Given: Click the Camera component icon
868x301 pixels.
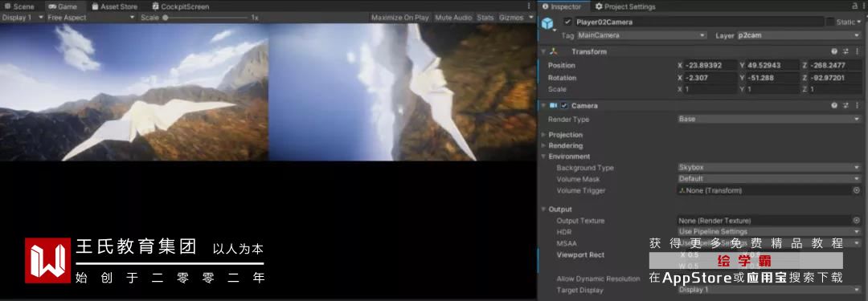Looking at the screenshot, I should [554, 106].
